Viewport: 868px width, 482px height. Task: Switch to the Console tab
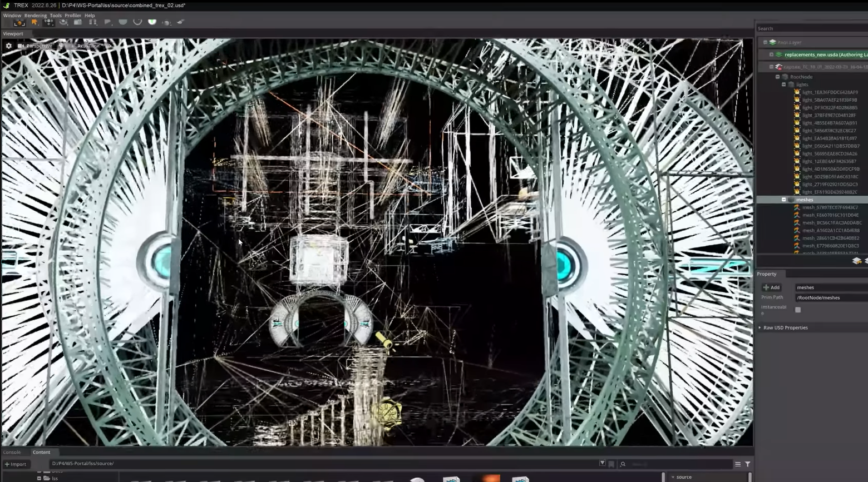[x=12, y=452]
